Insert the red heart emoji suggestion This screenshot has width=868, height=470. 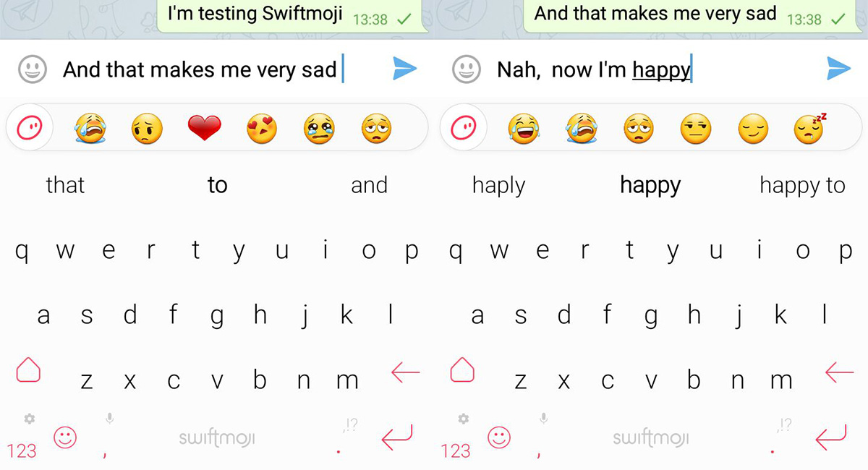pos(204,129)
